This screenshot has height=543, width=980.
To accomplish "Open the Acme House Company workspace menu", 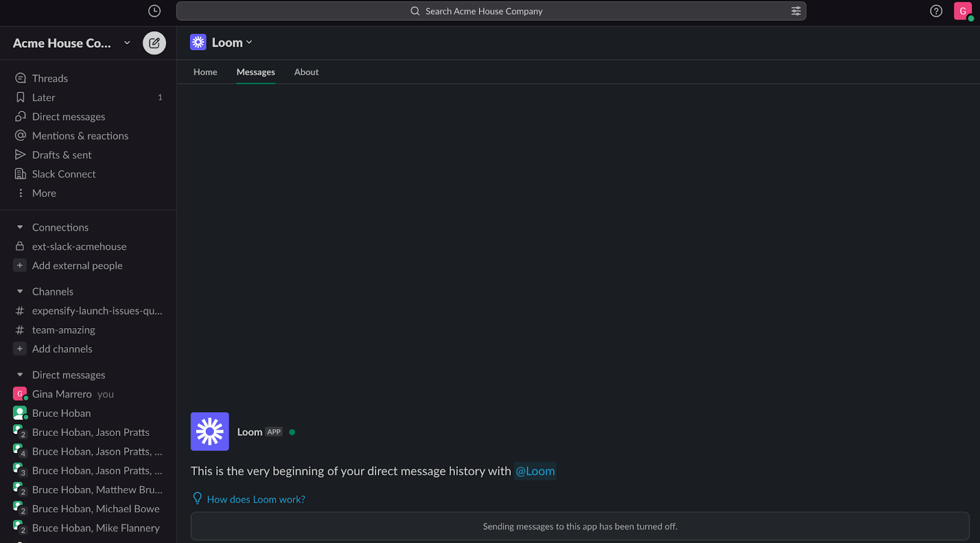I will (72, 43).
